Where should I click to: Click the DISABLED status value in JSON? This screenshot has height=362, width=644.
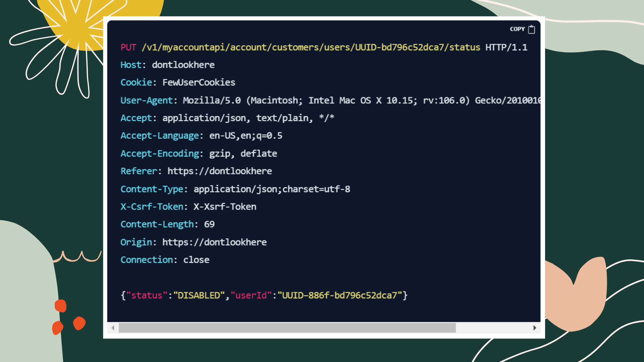point(199,295)
